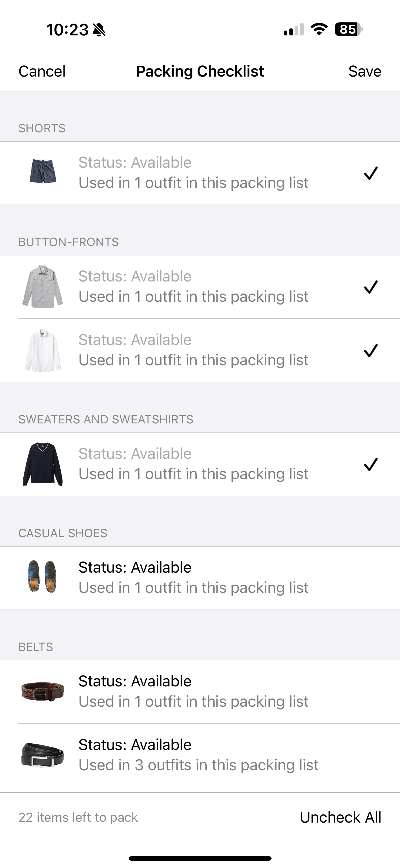Uncheck the white shirt checkmark
This screenshot has width=400, height=868.
pyautogui.click(x=370, y=350)
